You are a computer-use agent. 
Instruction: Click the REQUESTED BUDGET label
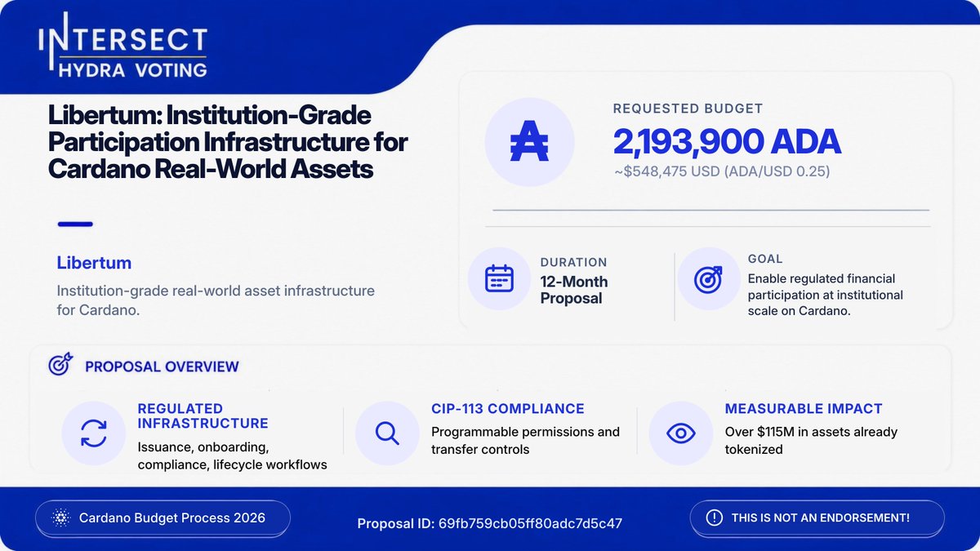click(688, 108)
